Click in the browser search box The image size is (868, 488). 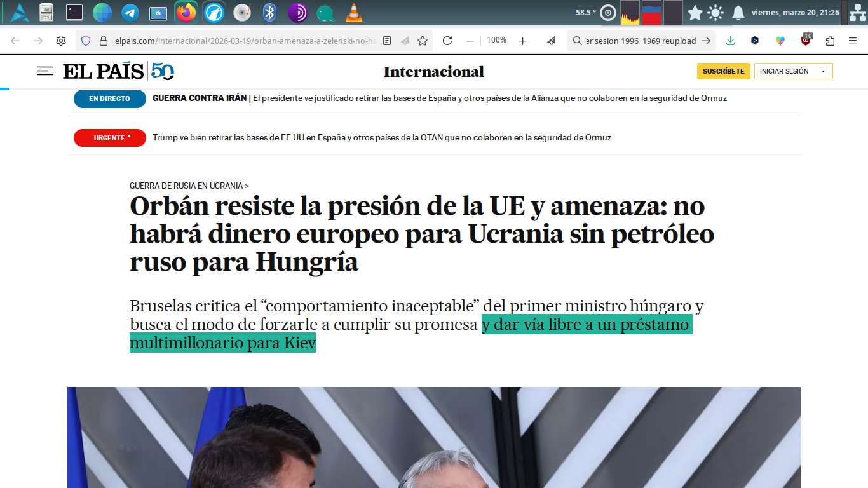pyautogui.click(x=641, y=41)
